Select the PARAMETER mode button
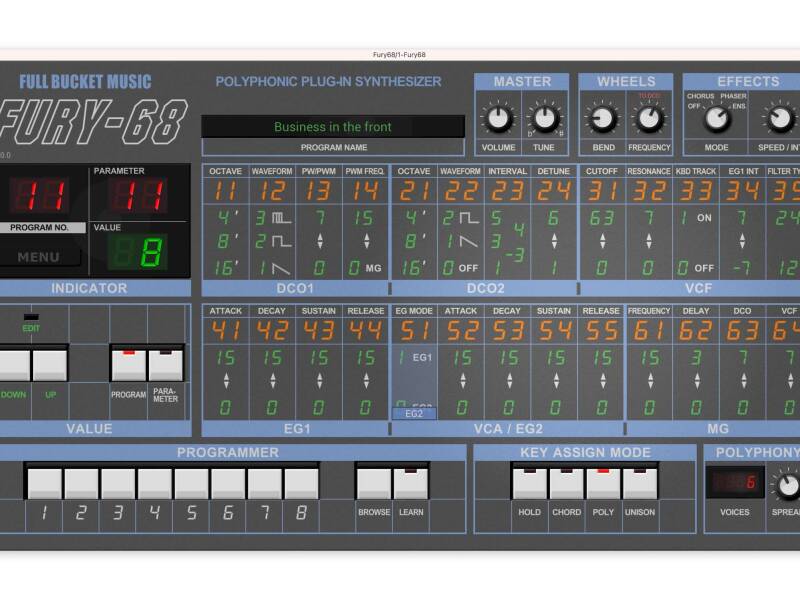800x600 pixels. coord(166,365)
